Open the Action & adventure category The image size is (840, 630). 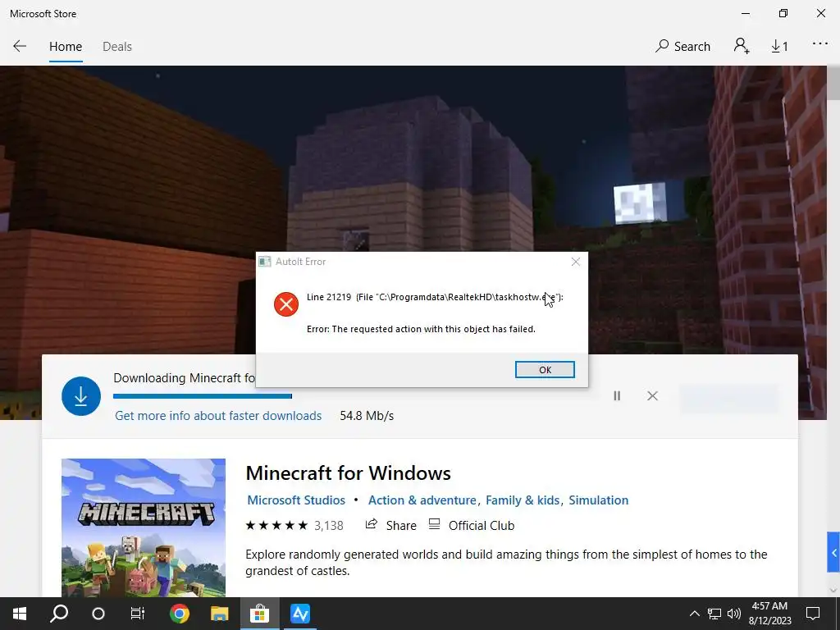tap(422, 500)
